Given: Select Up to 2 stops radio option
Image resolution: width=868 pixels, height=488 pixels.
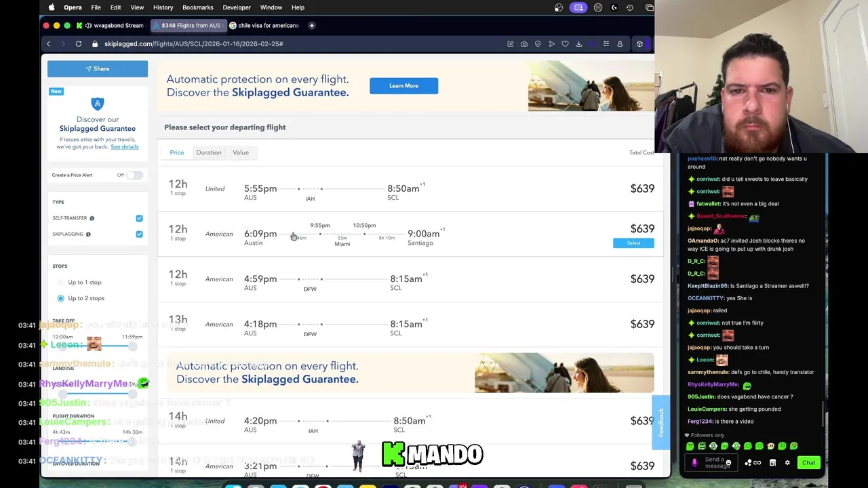Looking at the screenshot, I should (61, 298).
